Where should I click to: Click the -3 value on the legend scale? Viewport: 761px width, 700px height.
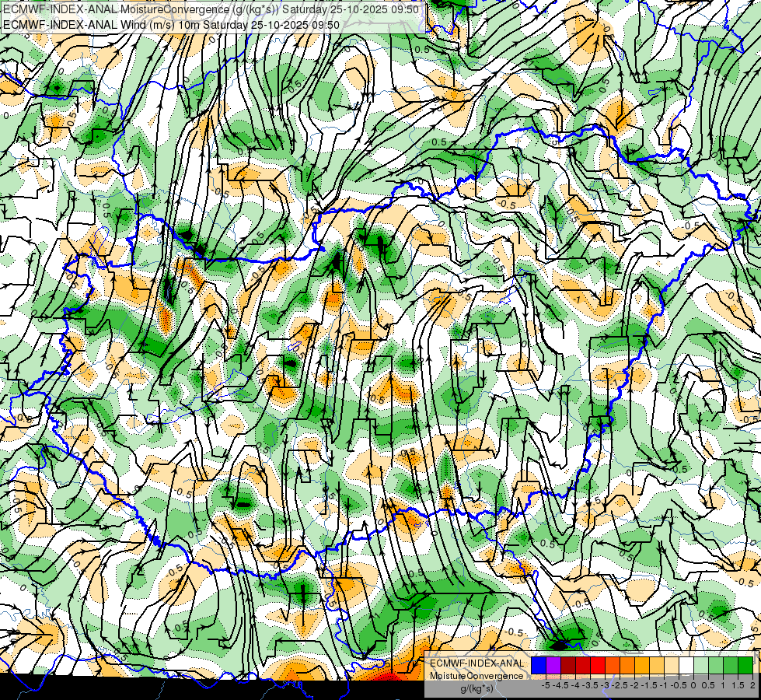point(606,685)
